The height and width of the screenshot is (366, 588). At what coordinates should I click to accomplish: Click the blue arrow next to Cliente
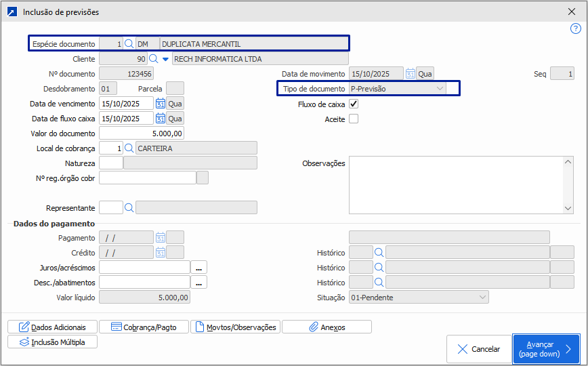tap(165, 59)
